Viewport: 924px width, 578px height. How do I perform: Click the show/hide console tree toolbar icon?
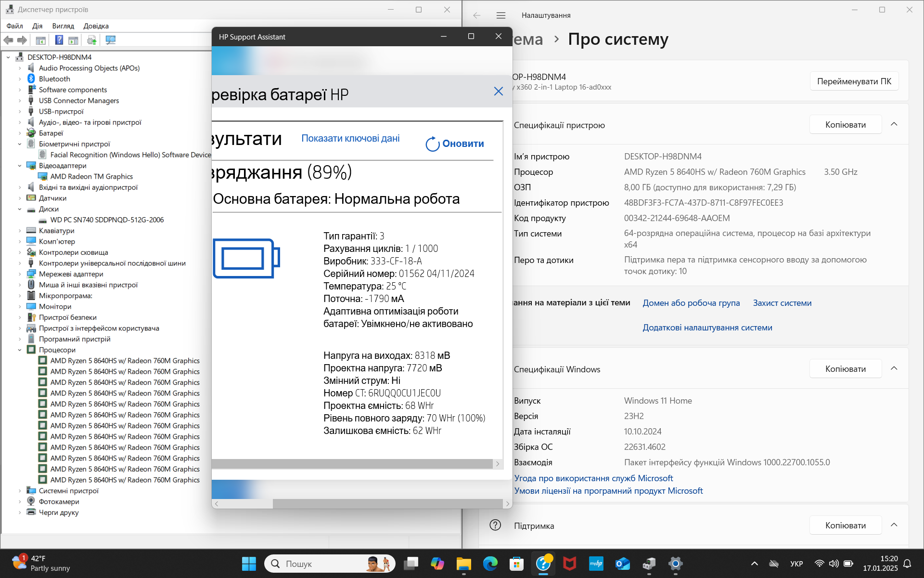41,40
